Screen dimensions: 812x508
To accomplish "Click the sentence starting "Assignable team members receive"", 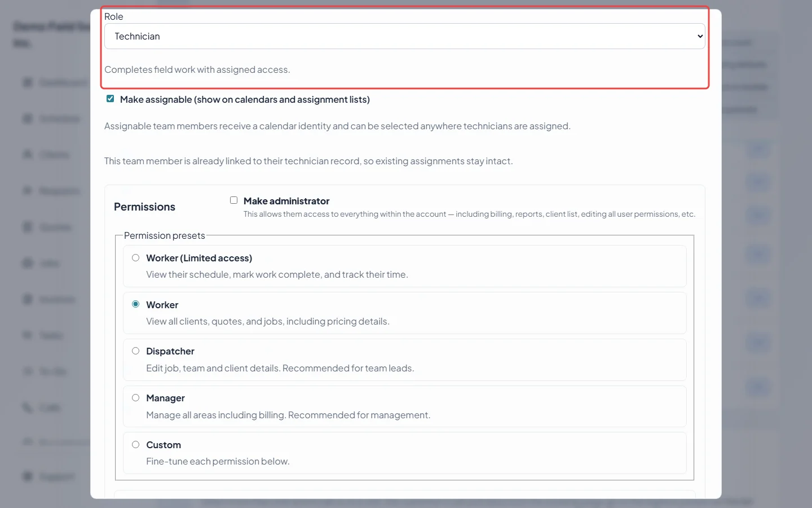I will [x=337, y=126].
